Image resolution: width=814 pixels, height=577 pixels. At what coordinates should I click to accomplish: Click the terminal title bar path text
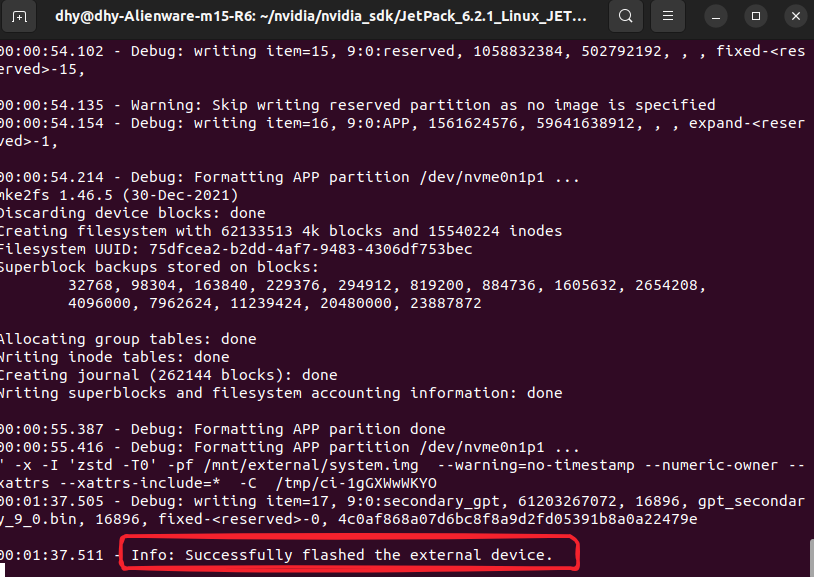(x=328, y=16)
